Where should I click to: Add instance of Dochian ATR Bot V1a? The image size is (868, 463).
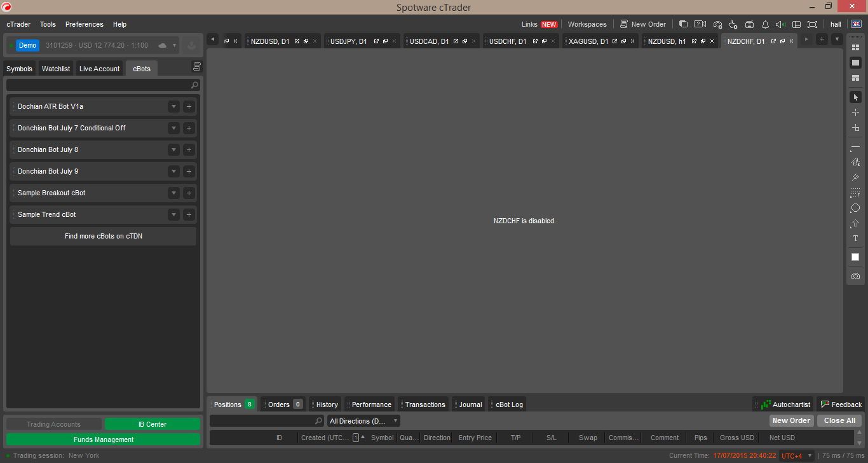pos(189,107)
